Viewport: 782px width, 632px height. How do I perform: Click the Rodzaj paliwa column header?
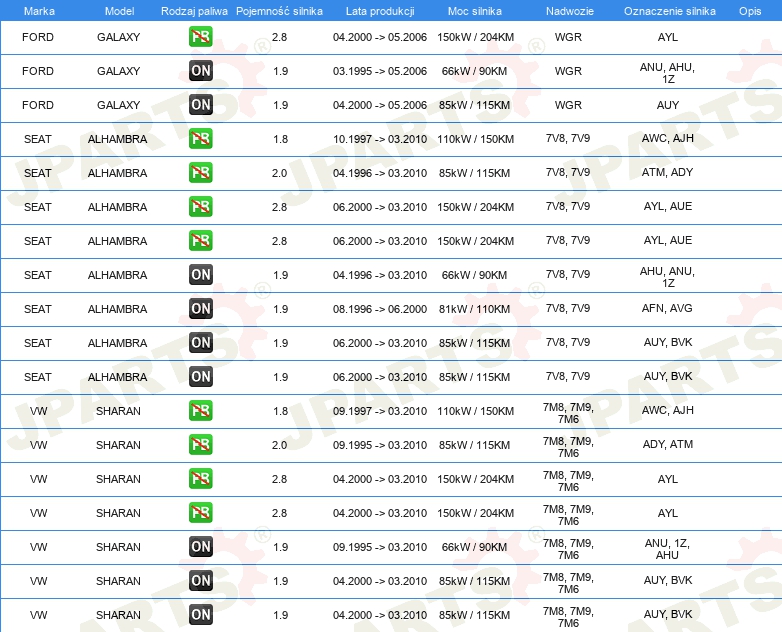194,11
